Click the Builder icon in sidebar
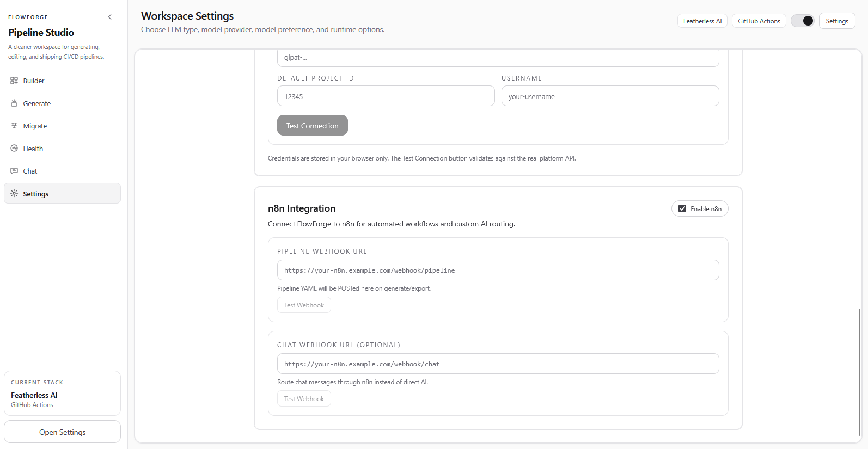868x449 pixels. (14, 81)
